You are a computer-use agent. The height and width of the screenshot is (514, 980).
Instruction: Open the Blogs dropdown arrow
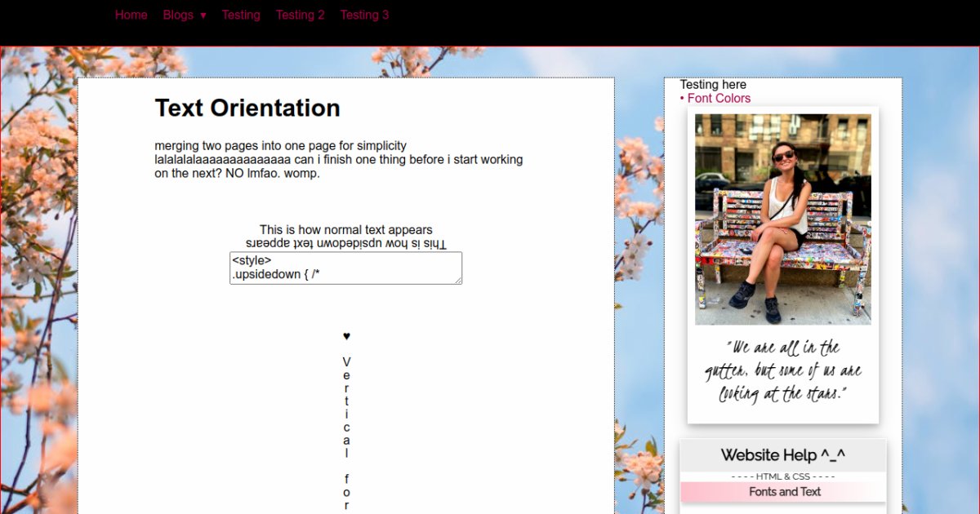[203, 16]
